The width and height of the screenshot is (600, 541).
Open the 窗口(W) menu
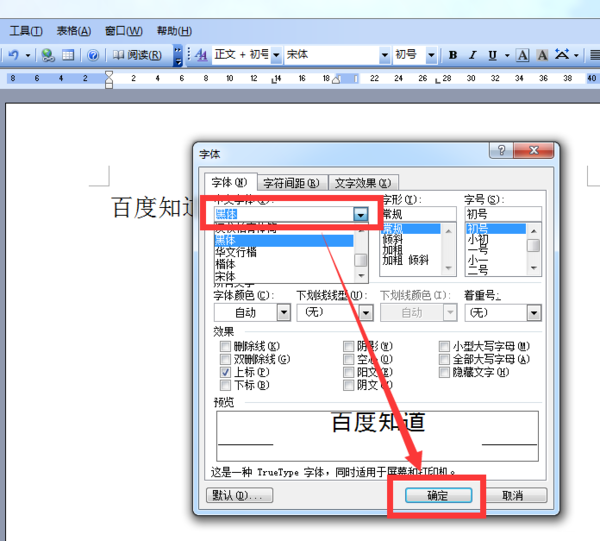click(124, 31)
